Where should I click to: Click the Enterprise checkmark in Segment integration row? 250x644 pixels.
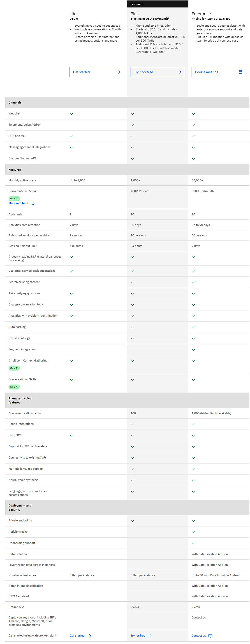click(x=194, y=350)
